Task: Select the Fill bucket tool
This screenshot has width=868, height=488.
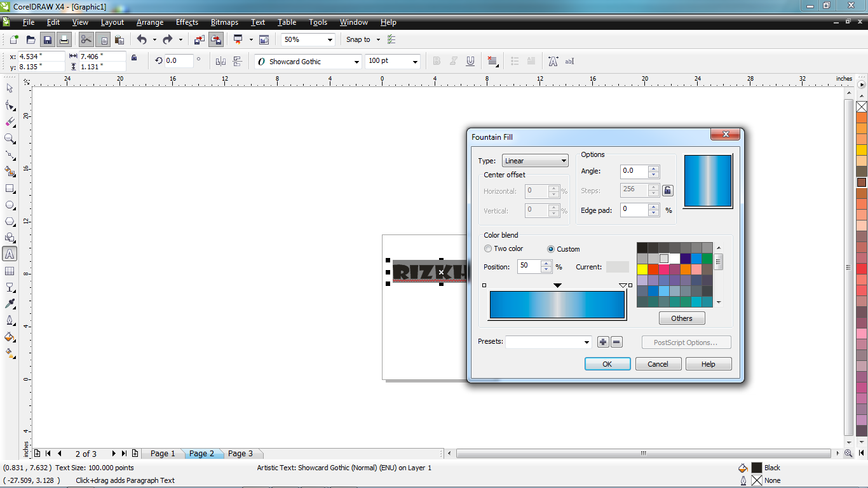Action: 10,337
